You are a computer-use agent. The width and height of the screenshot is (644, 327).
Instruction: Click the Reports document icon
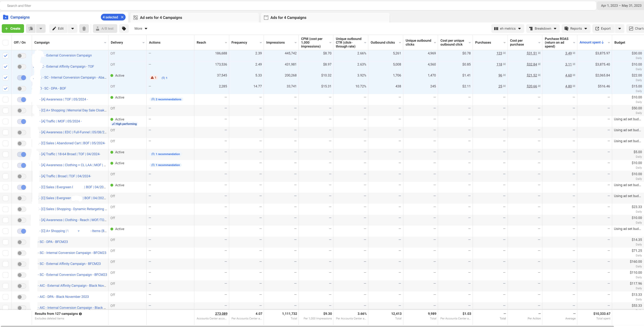(566, 28)
